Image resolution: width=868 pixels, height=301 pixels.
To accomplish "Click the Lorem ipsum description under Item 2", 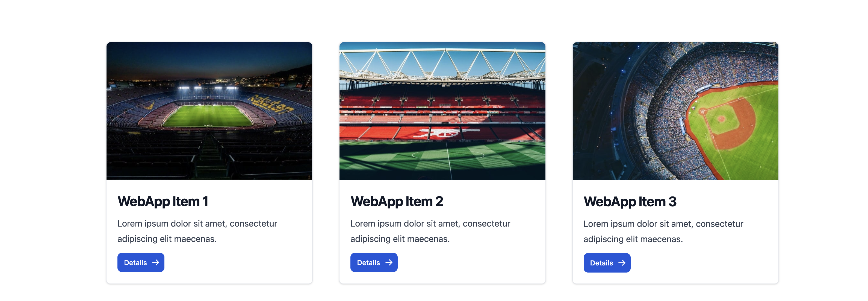I will [430, 231].
